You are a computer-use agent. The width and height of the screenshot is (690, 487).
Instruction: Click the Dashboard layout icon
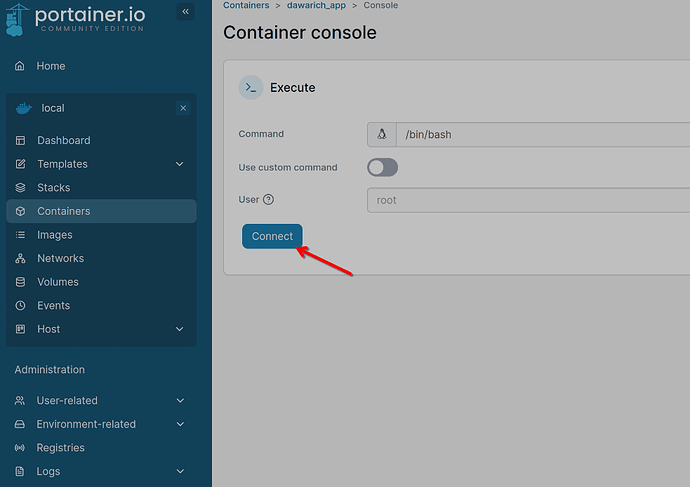[20, 140]
